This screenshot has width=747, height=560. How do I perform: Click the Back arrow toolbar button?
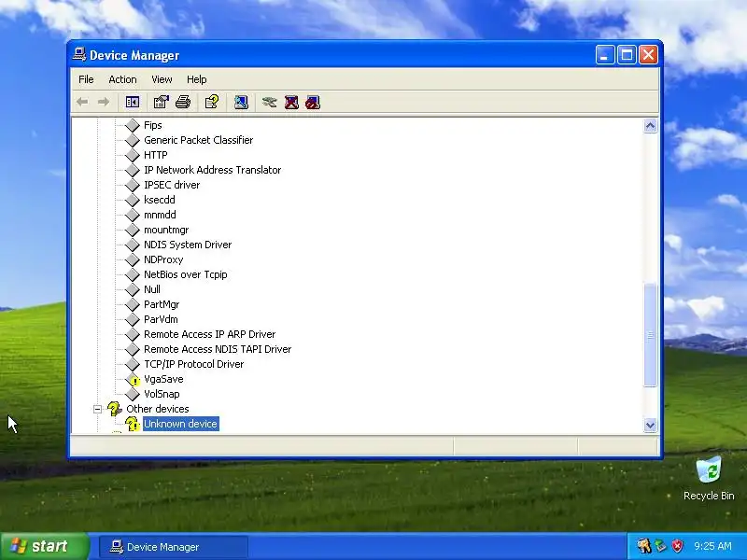tap(82, 102)
